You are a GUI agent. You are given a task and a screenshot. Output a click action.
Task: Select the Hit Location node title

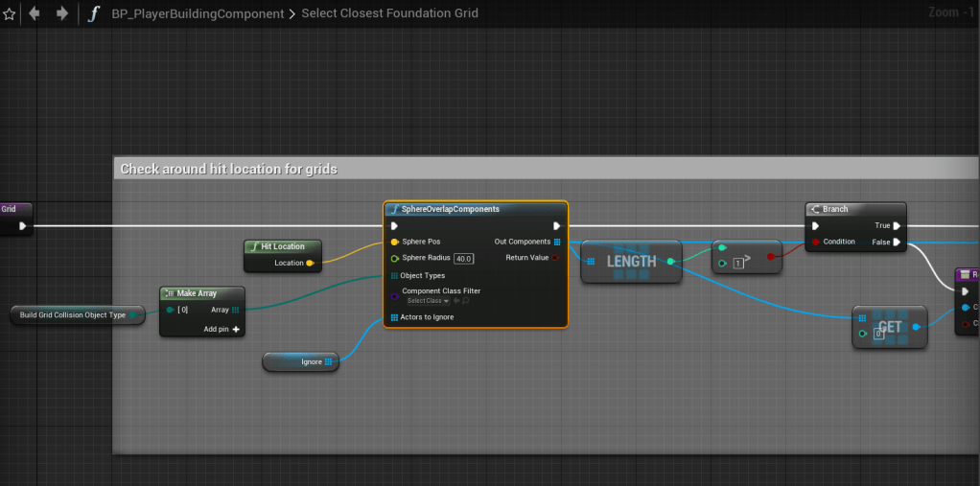tap(283, 246)
